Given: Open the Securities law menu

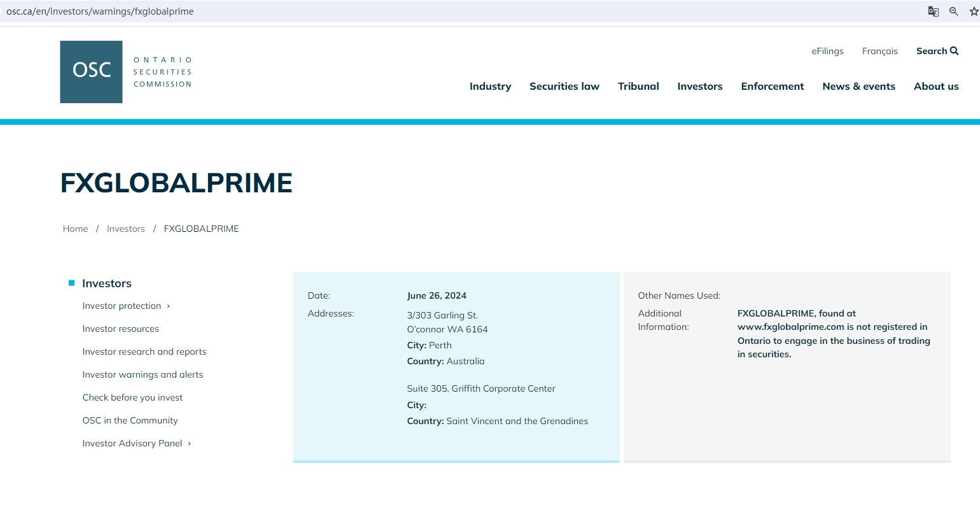Looking at the screenshot, I should pyautogui.click(x=564, y=87).
